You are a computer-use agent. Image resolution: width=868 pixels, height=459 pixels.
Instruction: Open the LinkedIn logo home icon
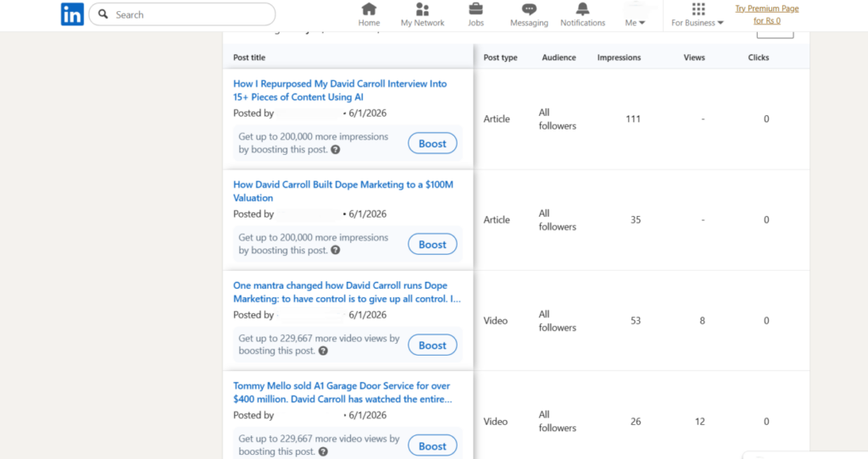click(72, 14)
